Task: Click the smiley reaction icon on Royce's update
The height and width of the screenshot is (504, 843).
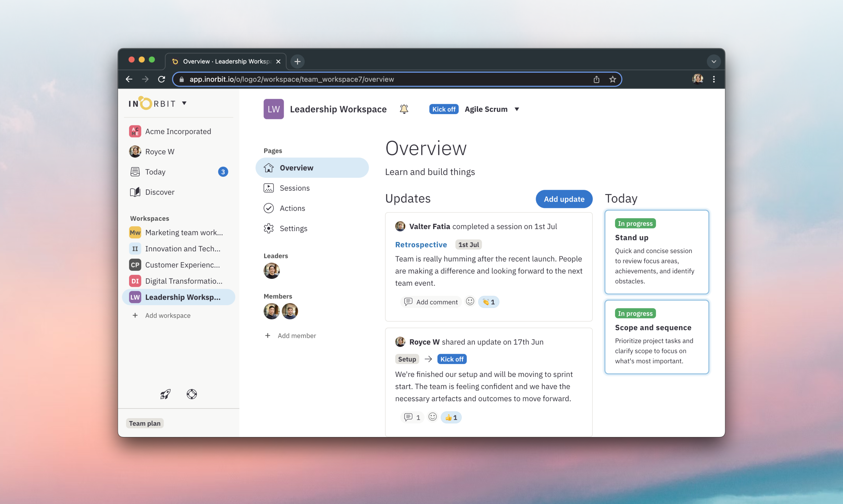Action: pos(432,417)
